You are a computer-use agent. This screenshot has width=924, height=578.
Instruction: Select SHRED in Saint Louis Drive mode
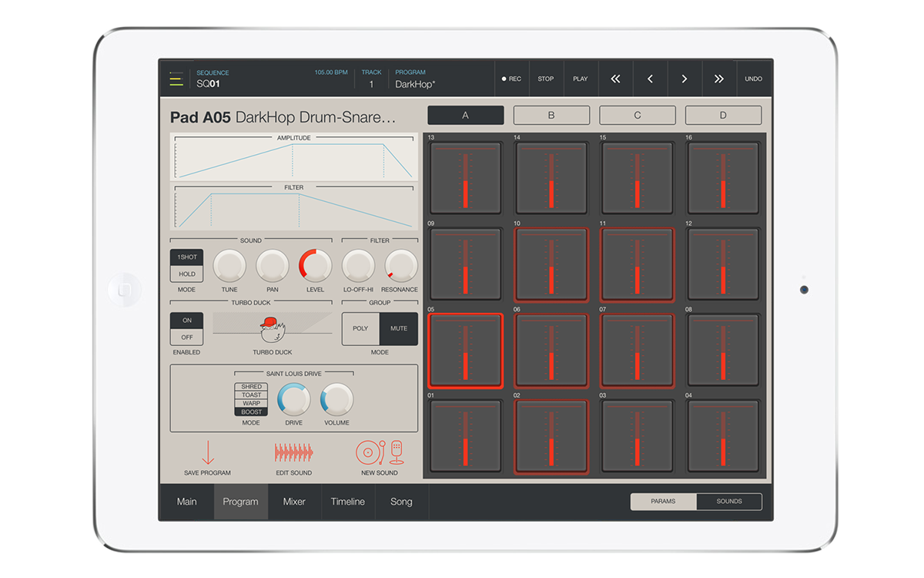[x=251, y=387]
